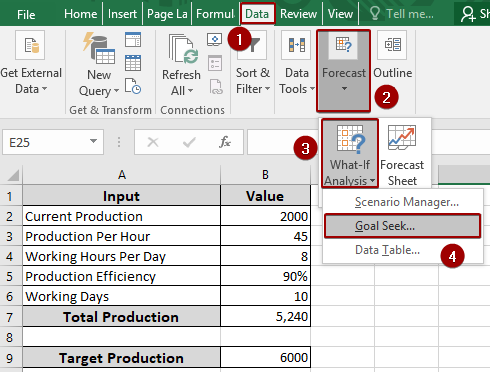This screenshot has height=372, width=490.
Task: Switch to the Formulas tab
Action: (x=215, y=14)
